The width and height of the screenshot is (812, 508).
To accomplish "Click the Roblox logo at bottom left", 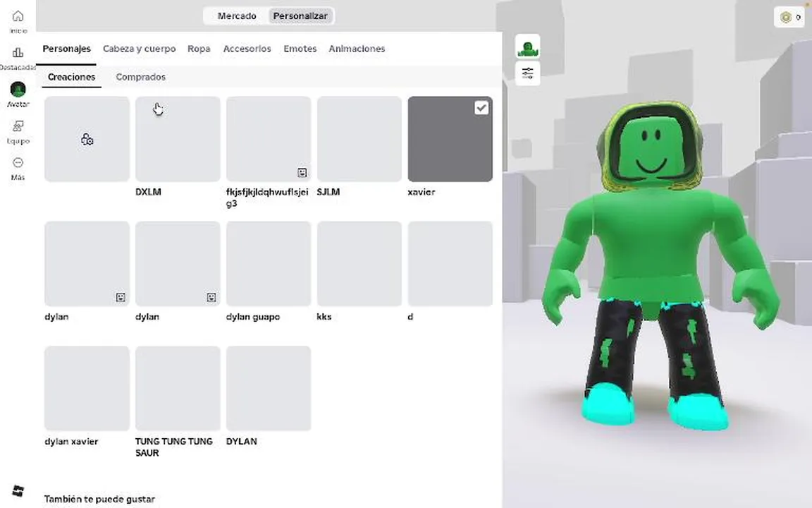I will [18, 490].
